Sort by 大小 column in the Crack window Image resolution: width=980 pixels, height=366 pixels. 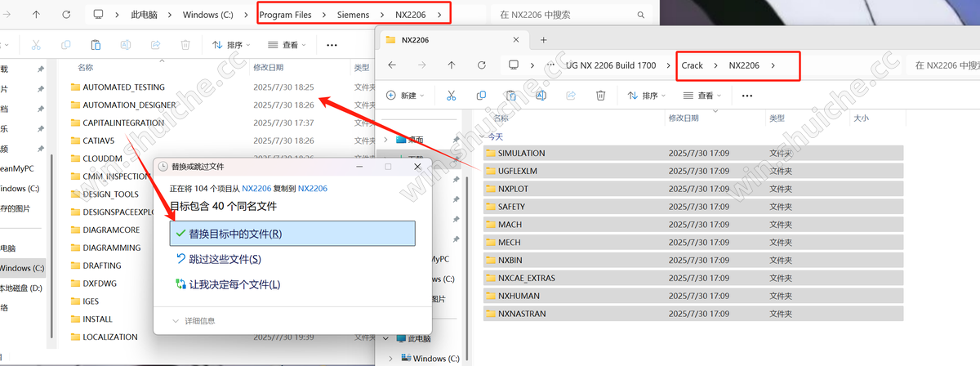[861, 118]
